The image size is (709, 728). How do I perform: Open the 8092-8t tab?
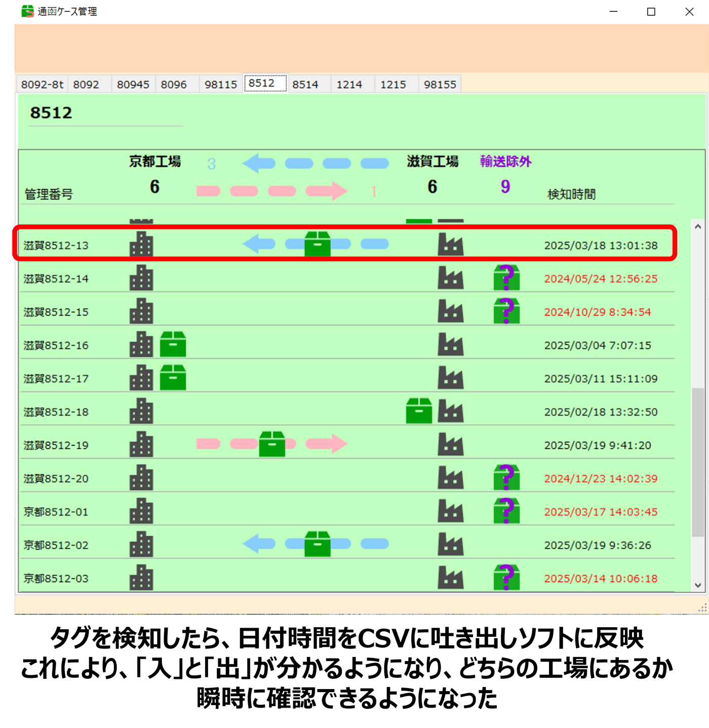tap(42, 85)
